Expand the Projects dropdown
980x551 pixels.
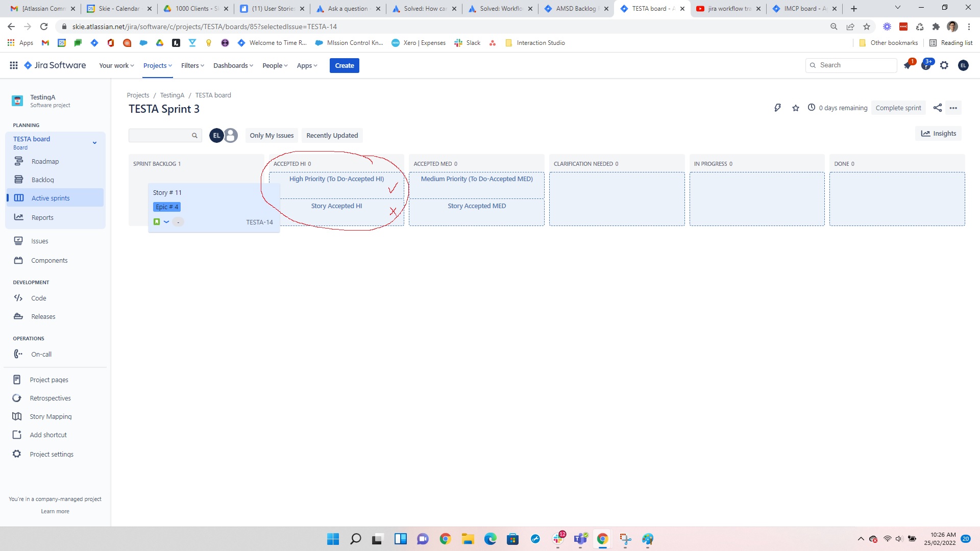(158, 65)
